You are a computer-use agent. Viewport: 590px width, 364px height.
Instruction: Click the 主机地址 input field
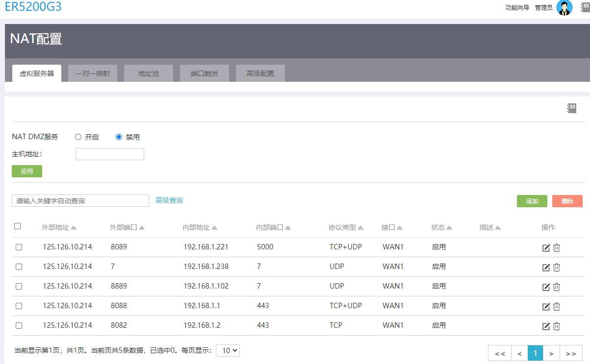point(110,154)
